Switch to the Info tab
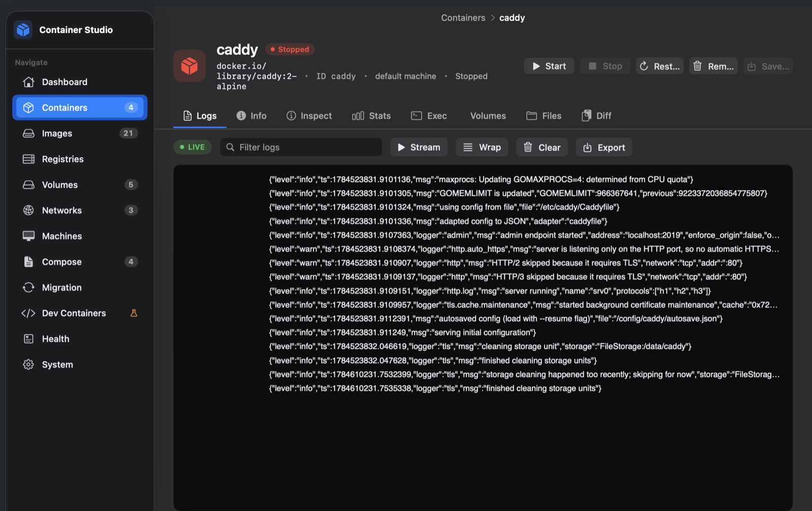812x511 pixels. 251,116
